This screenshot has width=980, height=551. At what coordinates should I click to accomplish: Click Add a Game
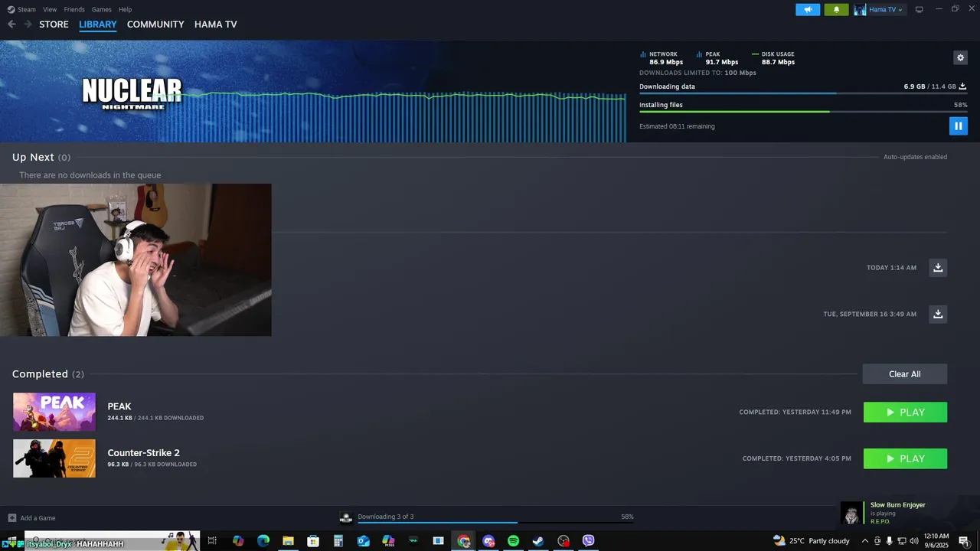[31, 518]
